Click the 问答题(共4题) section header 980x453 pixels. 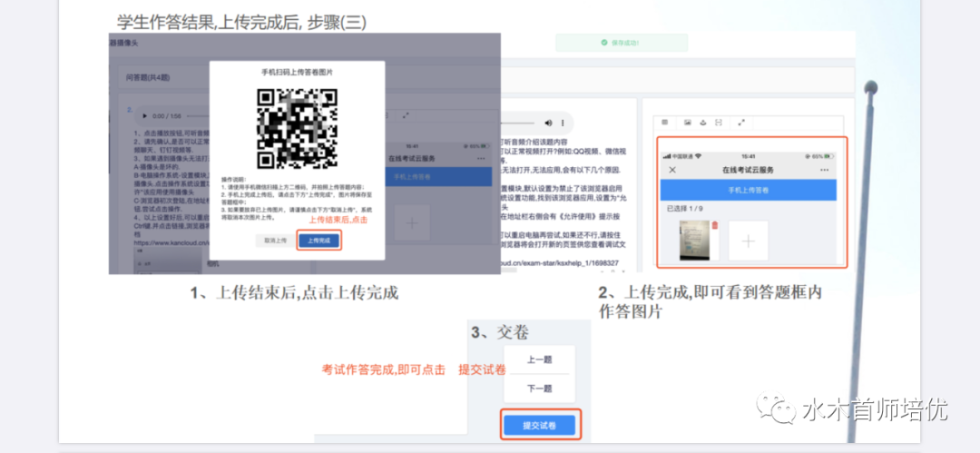pos(148,77)
